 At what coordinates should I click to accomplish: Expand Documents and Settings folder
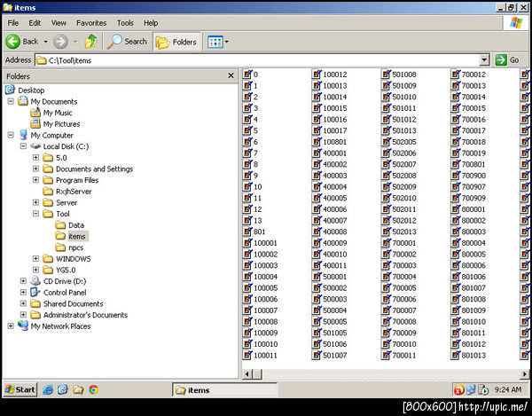pos(35,169)
